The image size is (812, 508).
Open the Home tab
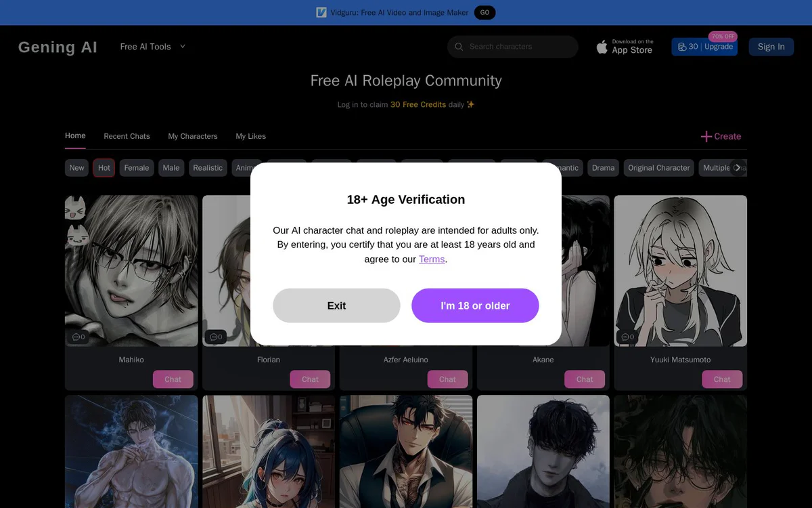[x=75, y=136]
